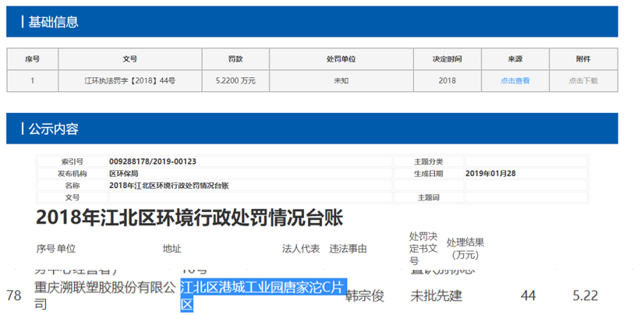Screen dimensions: 644x315
Task: Click the 主题词 label
Action: [x=428, y=197]
